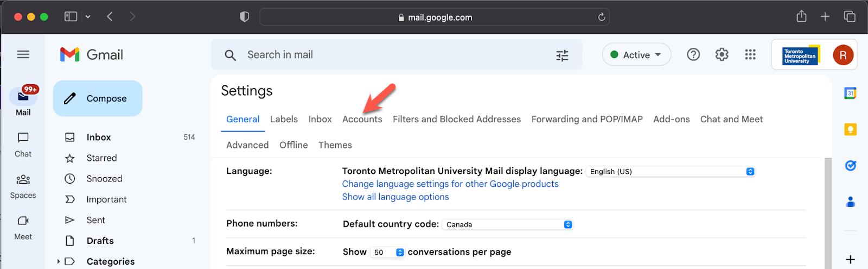
Task: Click Show all language options link
Action: tap(395, 197)
